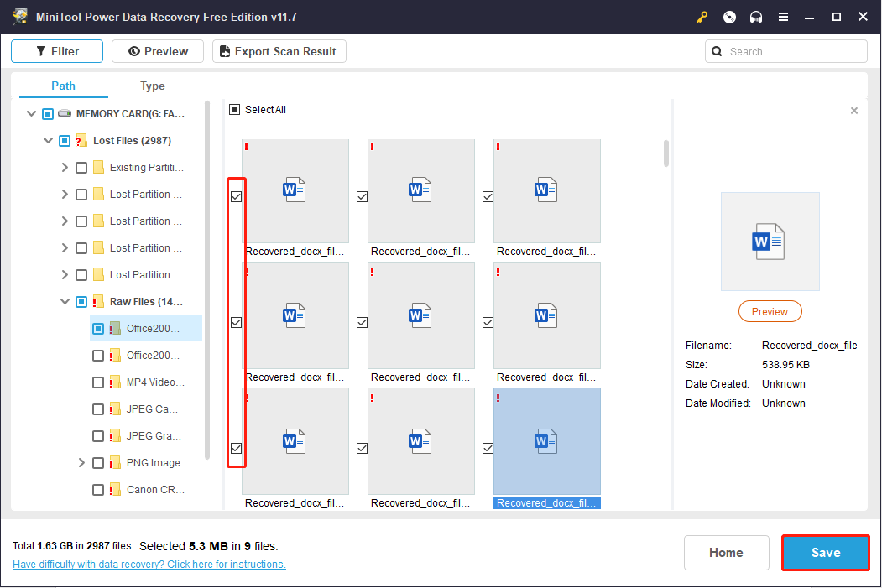882x588 pixels.
Task: Click the disc icon in title bar
Action: click(x=729, y=17)
